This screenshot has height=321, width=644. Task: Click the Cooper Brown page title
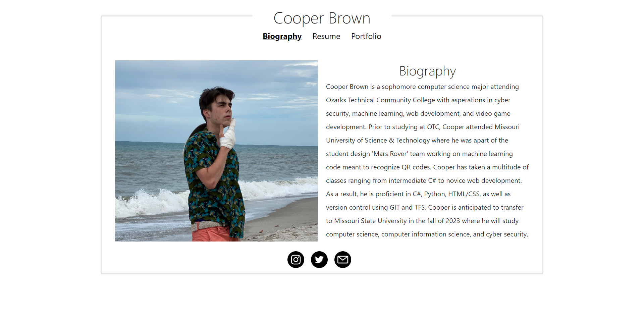(x=322, y=18)
